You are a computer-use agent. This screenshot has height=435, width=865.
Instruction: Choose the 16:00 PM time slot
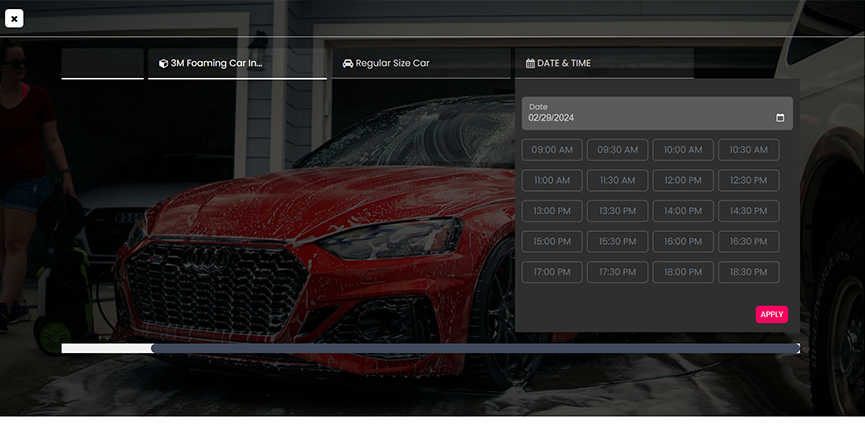(x=683, y=242)
